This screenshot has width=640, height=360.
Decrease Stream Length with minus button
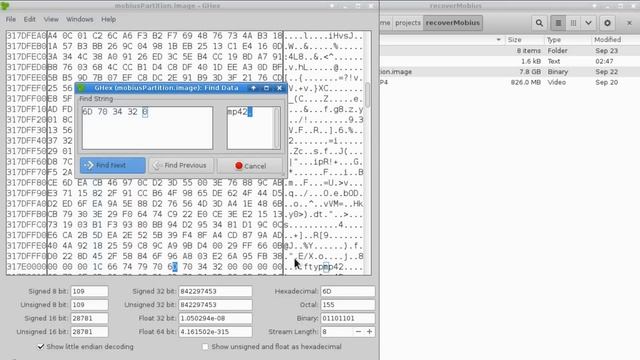358,331
